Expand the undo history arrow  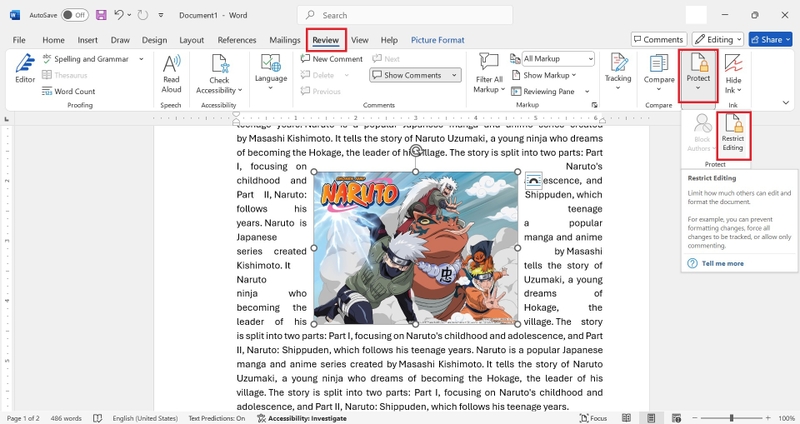coord(128,15)
